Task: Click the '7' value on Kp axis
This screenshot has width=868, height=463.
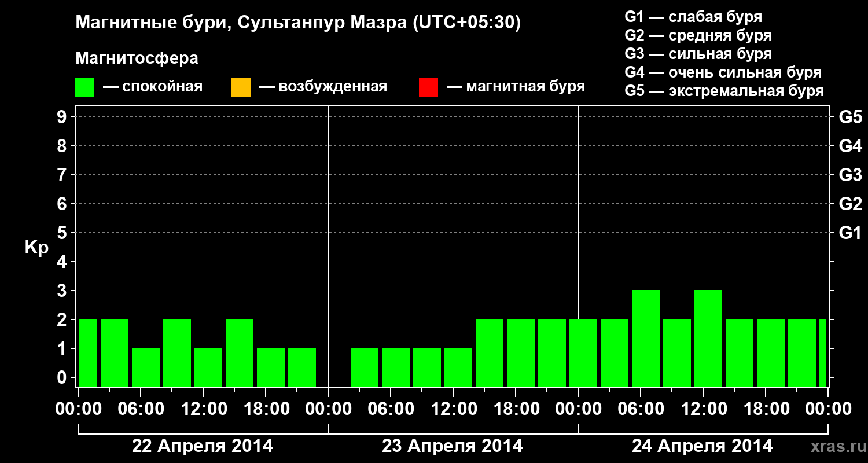Action: pos(62,175)
